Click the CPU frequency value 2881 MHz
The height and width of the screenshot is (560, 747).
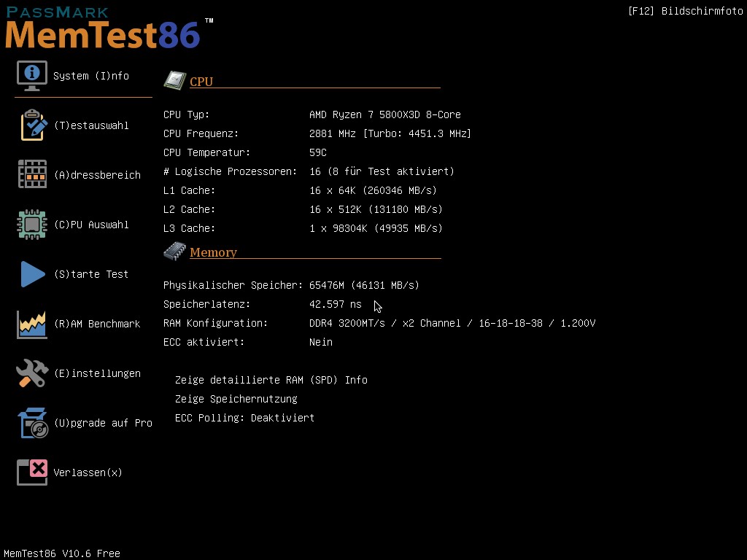pyautogui.click(x=390, y=134)
